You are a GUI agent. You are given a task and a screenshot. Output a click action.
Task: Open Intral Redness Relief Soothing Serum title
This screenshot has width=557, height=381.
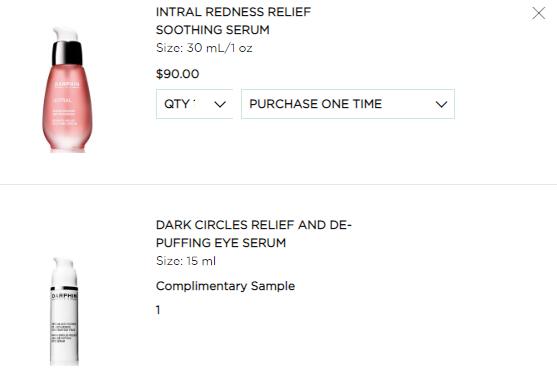(233, 21)
